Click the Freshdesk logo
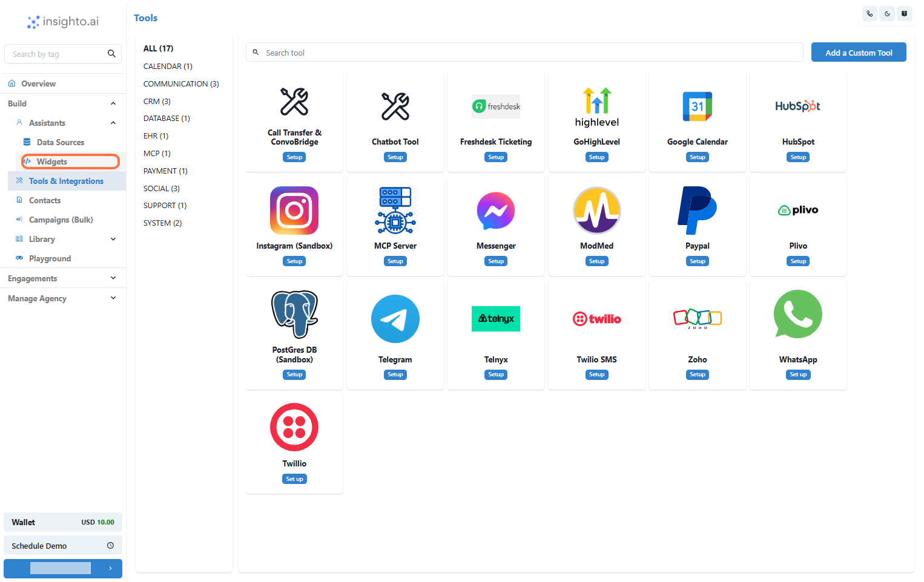924x582 pixels. [496, 106]
